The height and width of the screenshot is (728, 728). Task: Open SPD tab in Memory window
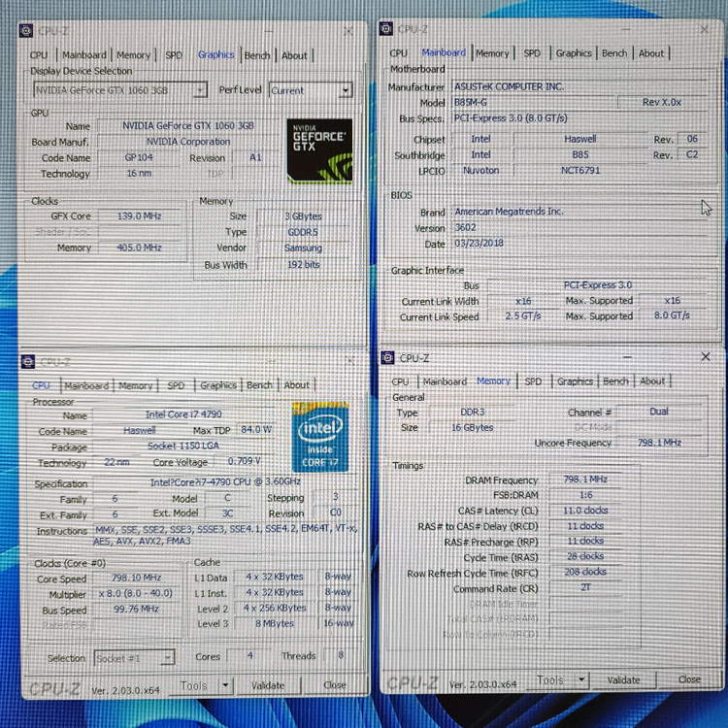pos(533,381)
